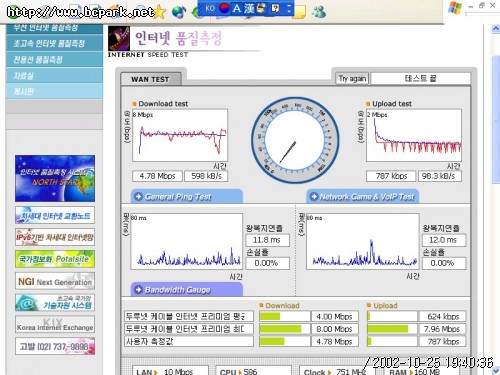Toggle the A English/Korean input indicator
Viewport: 500px width, 375px height.
[237, 8]
